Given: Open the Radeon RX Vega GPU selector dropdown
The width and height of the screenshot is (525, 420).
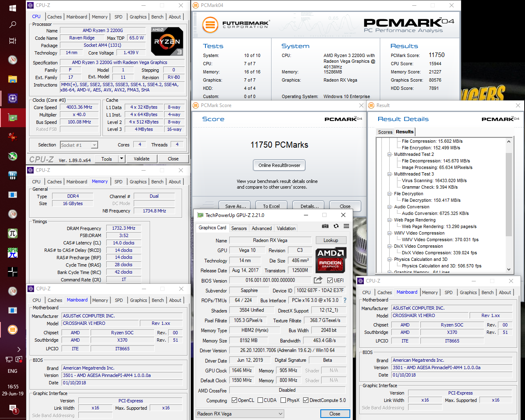Looking at the screenshot, I should tap(240, 414).
